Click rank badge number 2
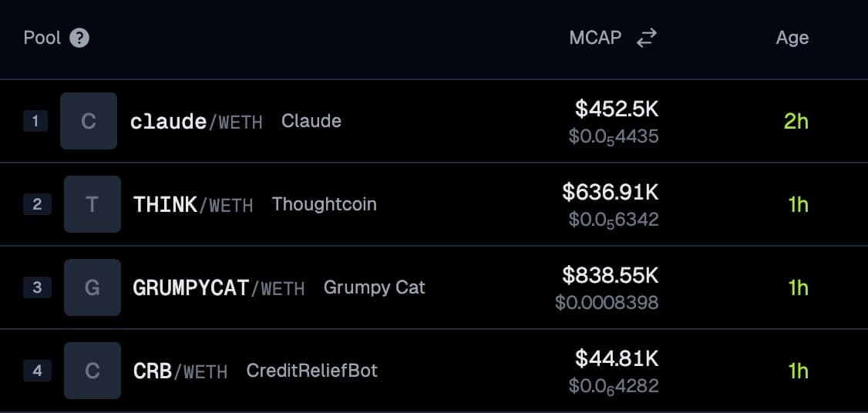The width and height of the screenshot is (868, 413). (x=37, y=204)
